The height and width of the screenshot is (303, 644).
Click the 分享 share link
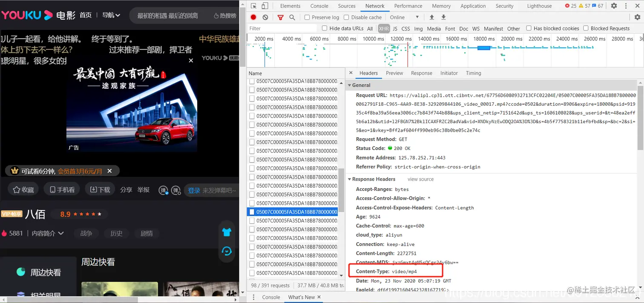tap(126, 190)
